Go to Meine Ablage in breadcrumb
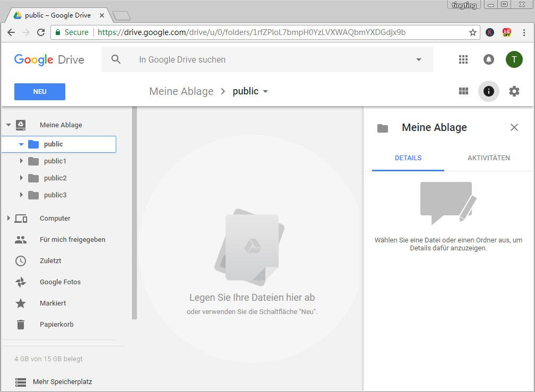535x392 pixels. click(x=181, y=91)
